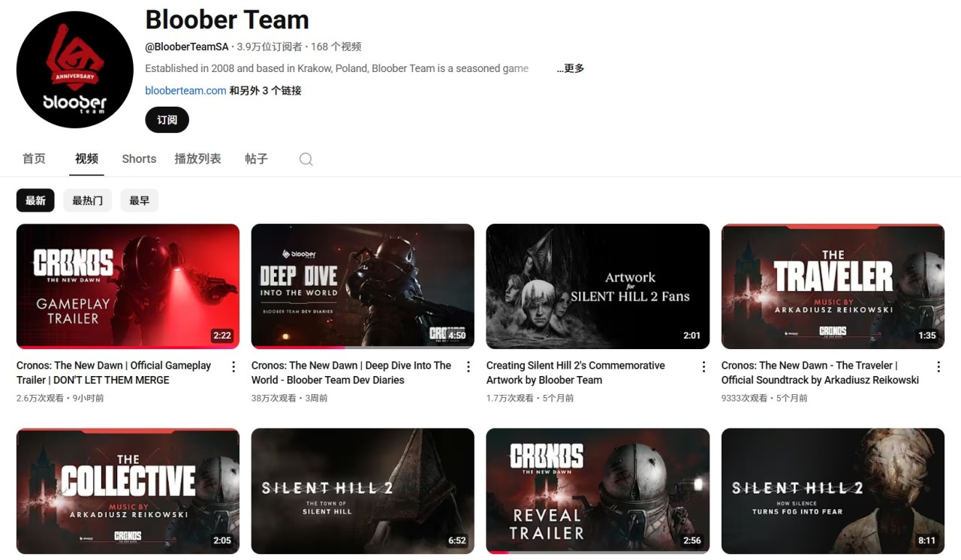Open Cronos Official Gameplay Trailer title link
The width and height of the screenshot is (961, 560).
click(x=114, y=372)
